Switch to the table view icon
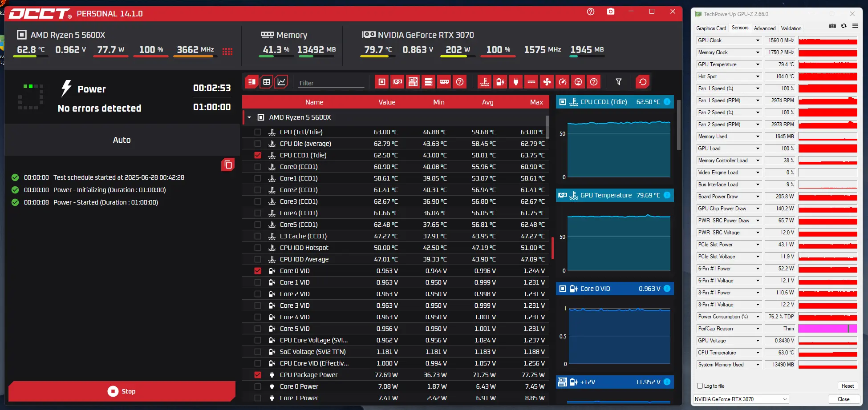Image resolution: width=868 pixels, height=410 pixels. point(267,82)
